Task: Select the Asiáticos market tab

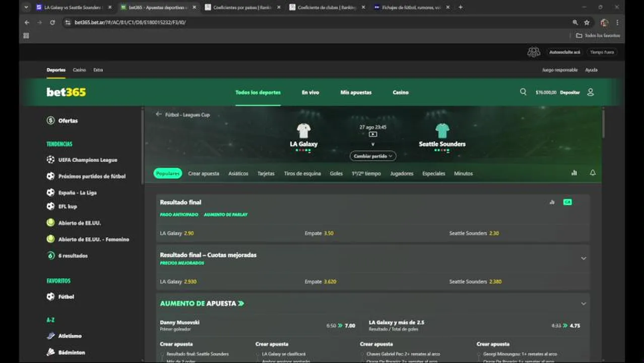Action: click(238, 173)
